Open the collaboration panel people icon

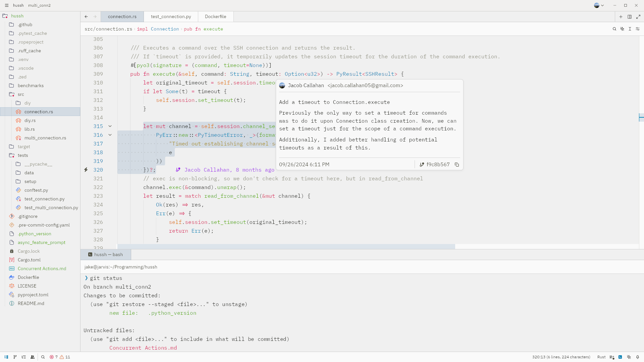33,357
